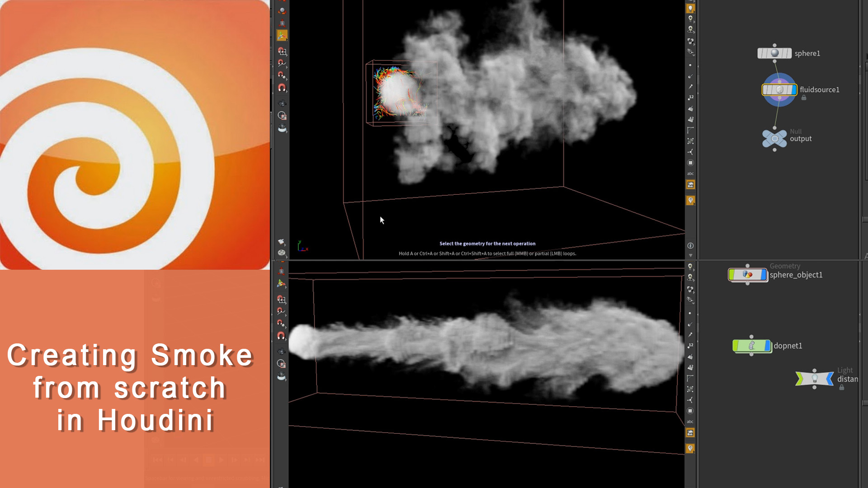Select the highlighted Handle tool in upper viewport toolbar
Image resolution: width=868 pixels, height=488 pixels.
point(282,35)
